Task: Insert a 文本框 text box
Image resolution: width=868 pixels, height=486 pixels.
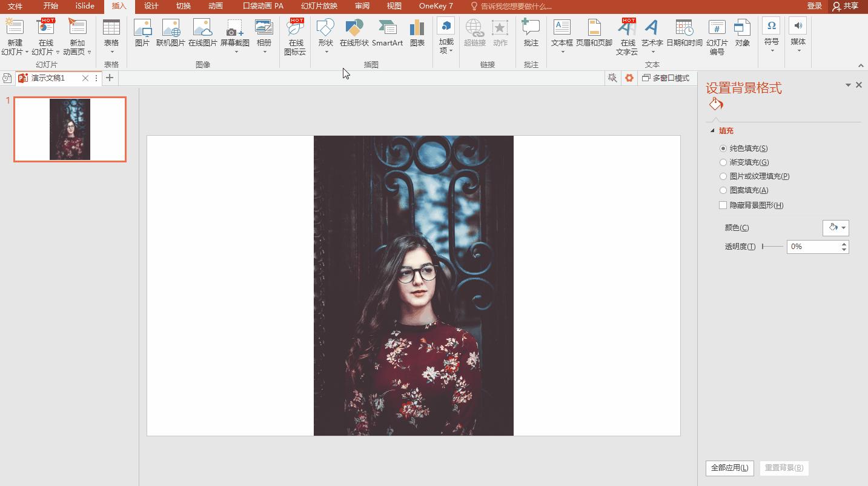Action: point(562,33)
